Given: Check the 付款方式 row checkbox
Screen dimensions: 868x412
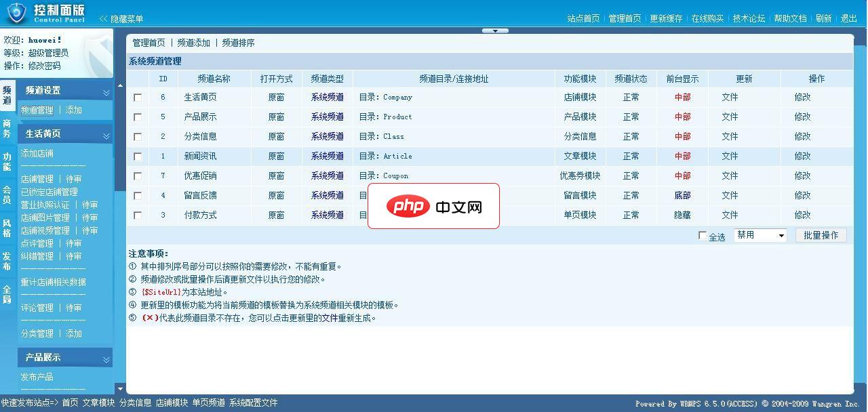Looking at the screenshot, I should coord(138,215).
